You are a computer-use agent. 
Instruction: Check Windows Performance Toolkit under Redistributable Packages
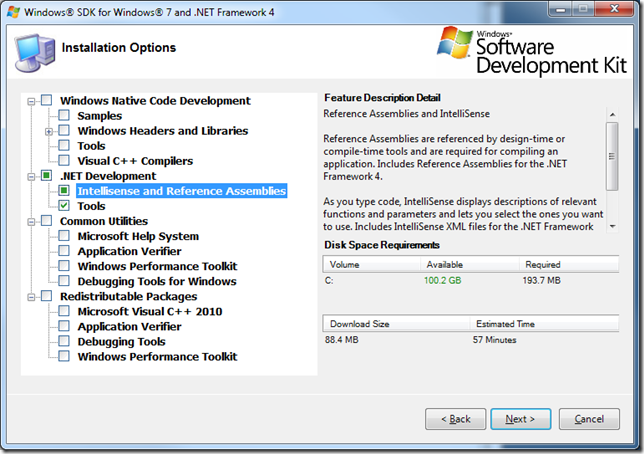click(x=64, y=356)
